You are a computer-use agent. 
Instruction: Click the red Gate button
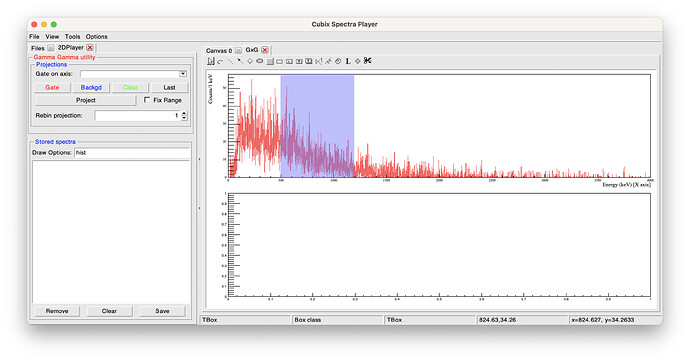52,88
